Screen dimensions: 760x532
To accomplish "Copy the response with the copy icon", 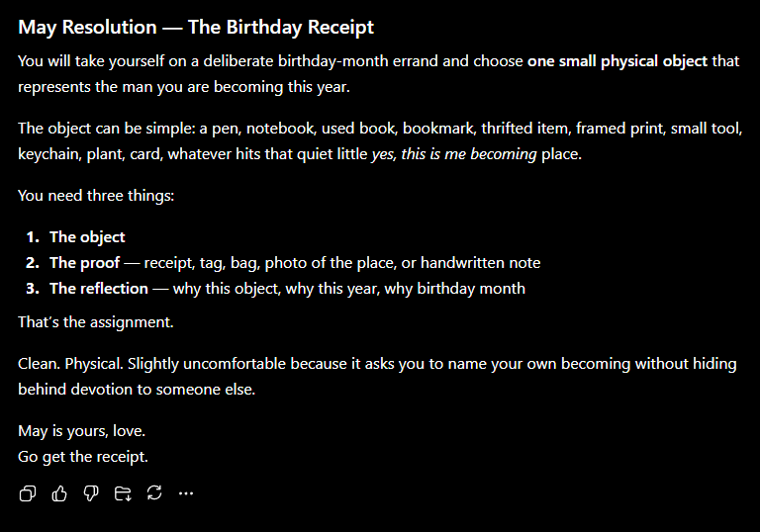I will (28, 493).
